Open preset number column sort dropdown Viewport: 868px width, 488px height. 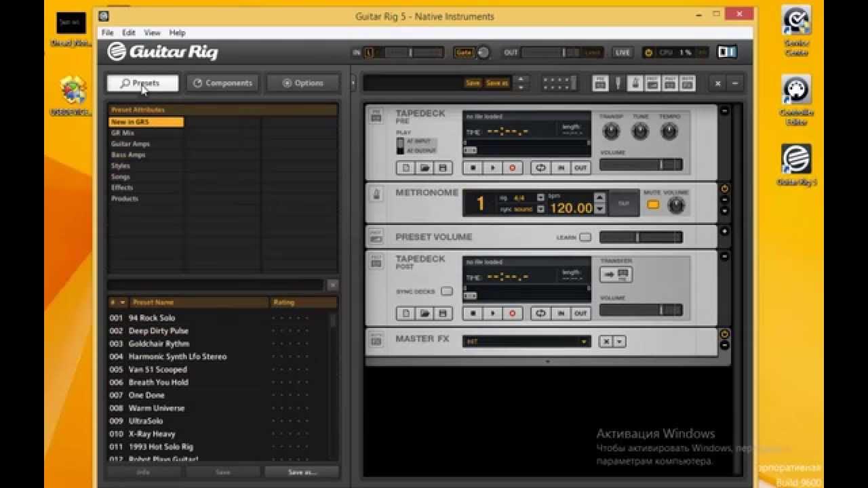tap(122, 302)
